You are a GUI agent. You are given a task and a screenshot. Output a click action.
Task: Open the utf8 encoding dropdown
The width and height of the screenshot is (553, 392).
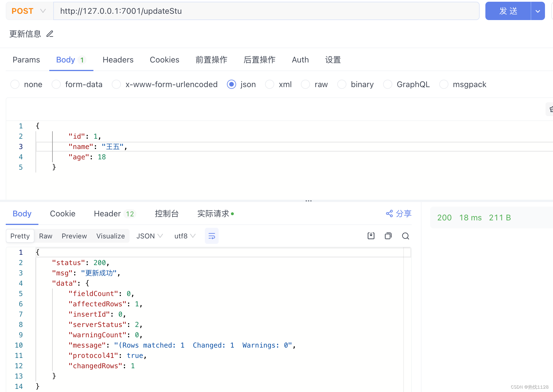185,236
